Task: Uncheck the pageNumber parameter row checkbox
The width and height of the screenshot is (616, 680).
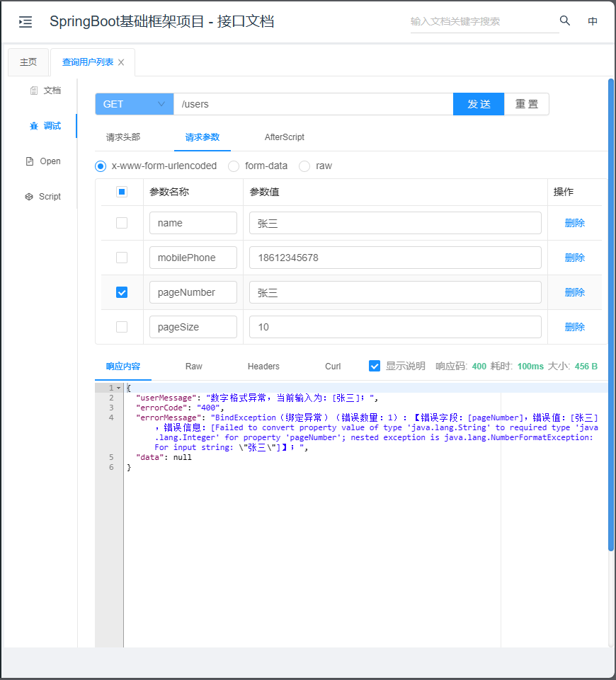Action: (x=121, y=292)
